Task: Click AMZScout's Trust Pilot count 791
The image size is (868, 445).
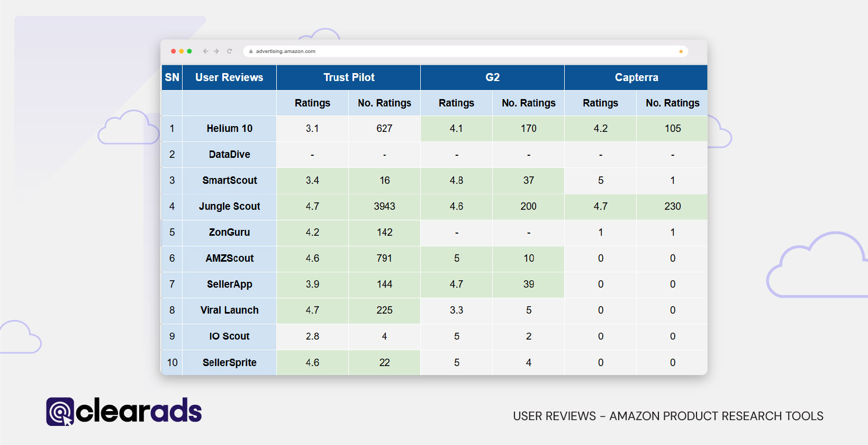Action: [384, 258]
